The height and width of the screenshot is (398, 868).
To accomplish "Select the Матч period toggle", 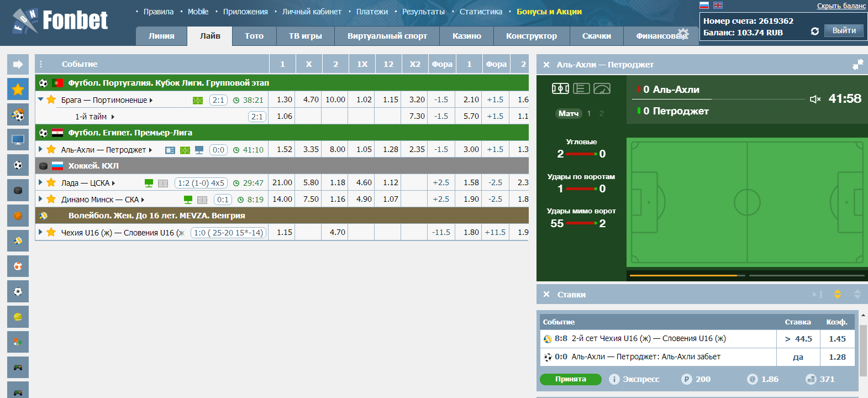I will click(x=569, y=113).
